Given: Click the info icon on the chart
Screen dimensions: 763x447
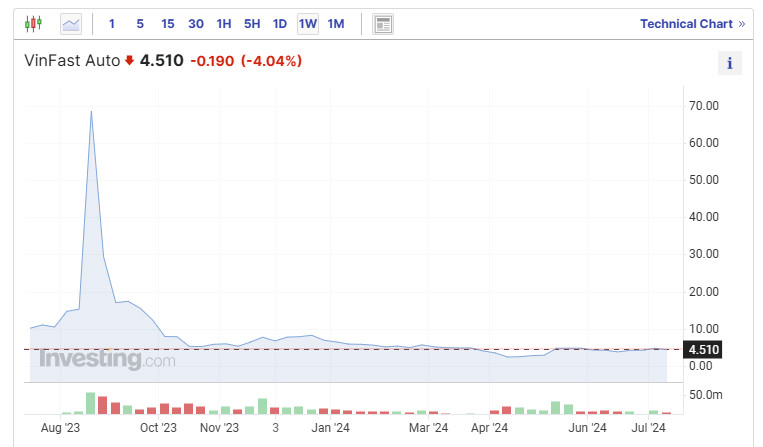Looking at the screenshot, I should coord(729,63).
